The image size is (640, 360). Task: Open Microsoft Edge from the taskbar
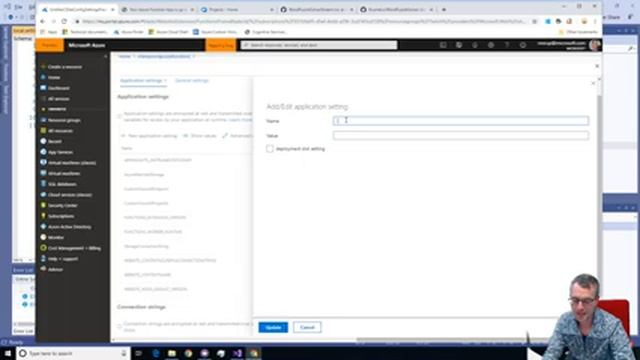tap(156, 353)
